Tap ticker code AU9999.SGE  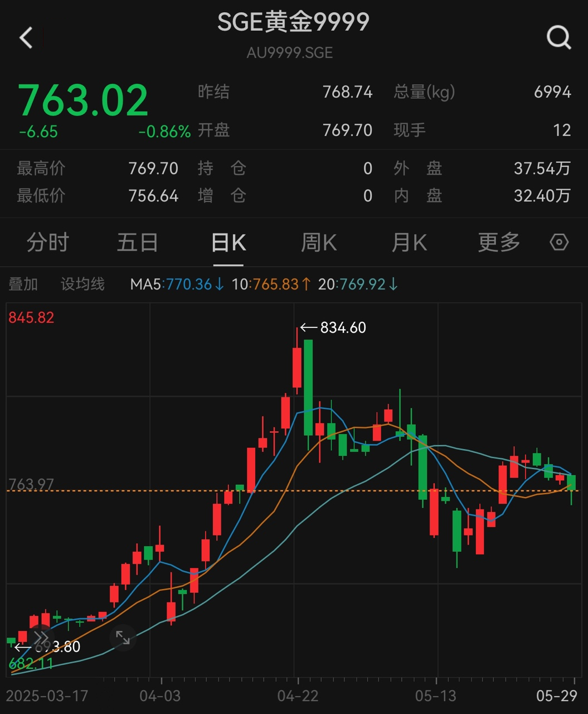click(290, 52)
